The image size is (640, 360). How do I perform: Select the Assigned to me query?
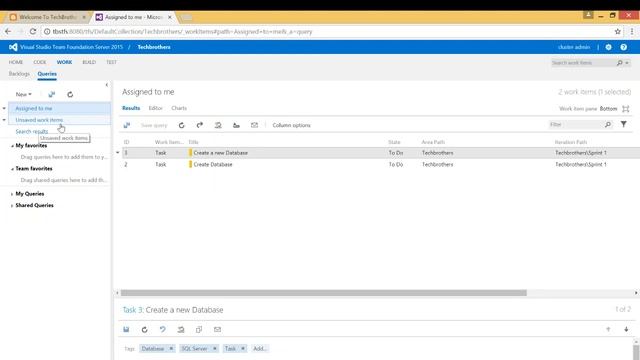(33, 109)
